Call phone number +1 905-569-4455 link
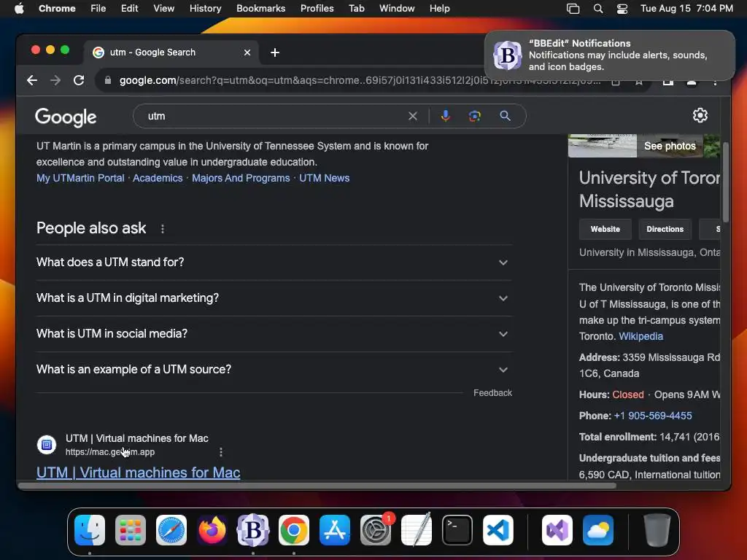This screenshot has height=560, width=747. 653,416
